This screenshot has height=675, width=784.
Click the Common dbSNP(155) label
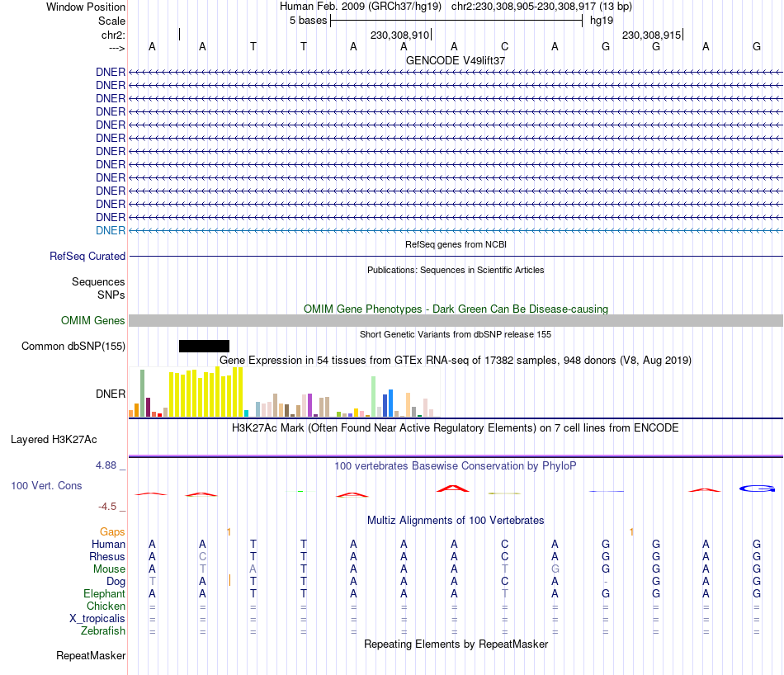tap(73, 346)
